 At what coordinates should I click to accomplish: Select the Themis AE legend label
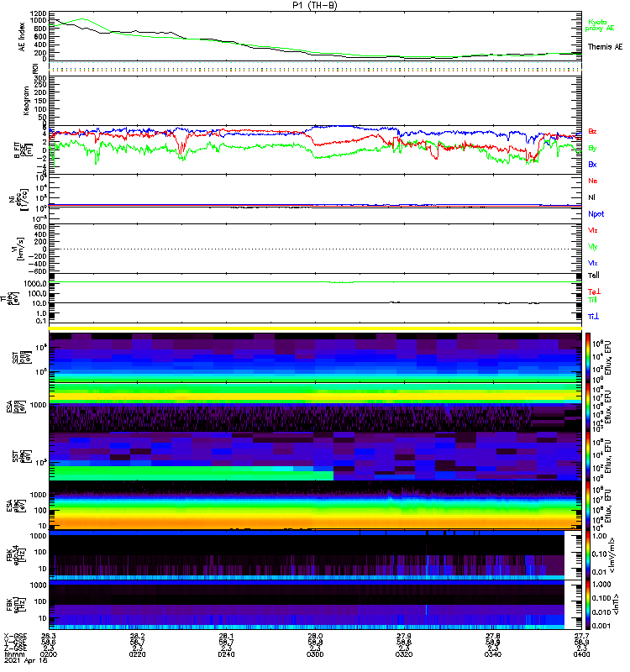[605, 47]
